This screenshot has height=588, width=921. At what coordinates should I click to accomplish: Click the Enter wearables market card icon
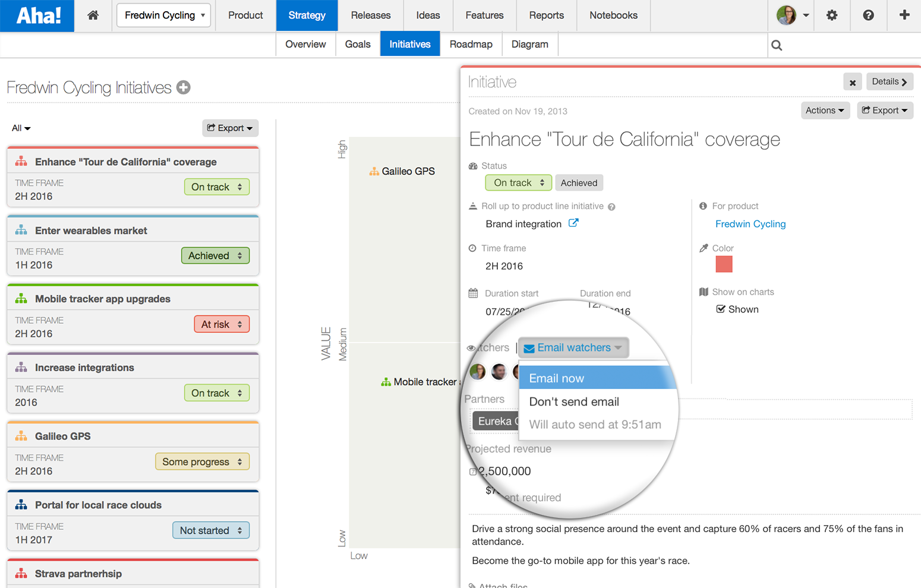click(21, 230)
